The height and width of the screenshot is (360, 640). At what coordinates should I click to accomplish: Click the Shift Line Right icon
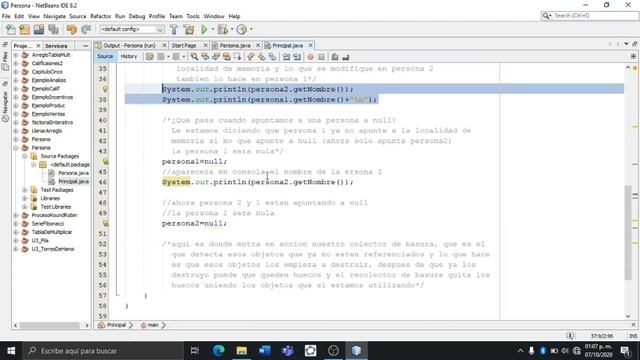pos(297,57)
